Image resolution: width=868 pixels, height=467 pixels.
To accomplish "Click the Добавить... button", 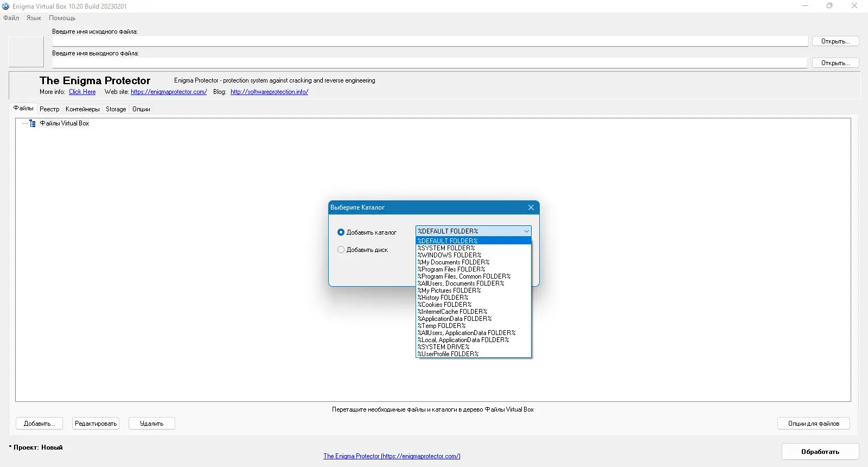I will point(40,424).
